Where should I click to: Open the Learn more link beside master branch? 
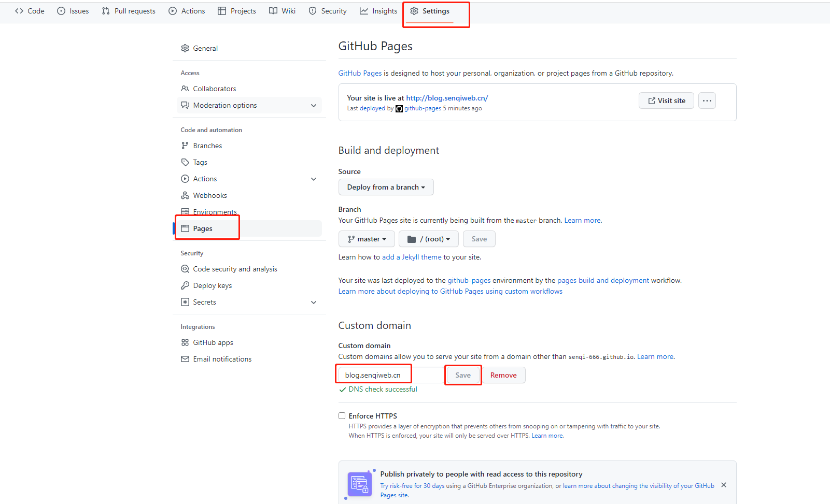(582, 220)
